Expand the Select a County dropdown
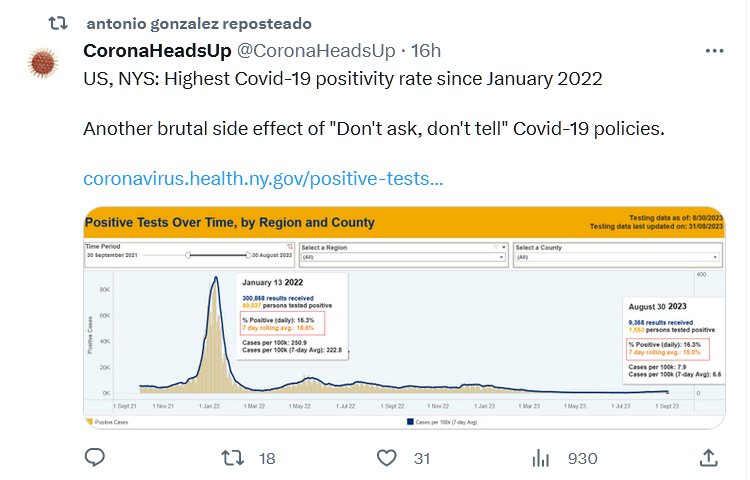 pyautogui.click(x=612, y=257)
